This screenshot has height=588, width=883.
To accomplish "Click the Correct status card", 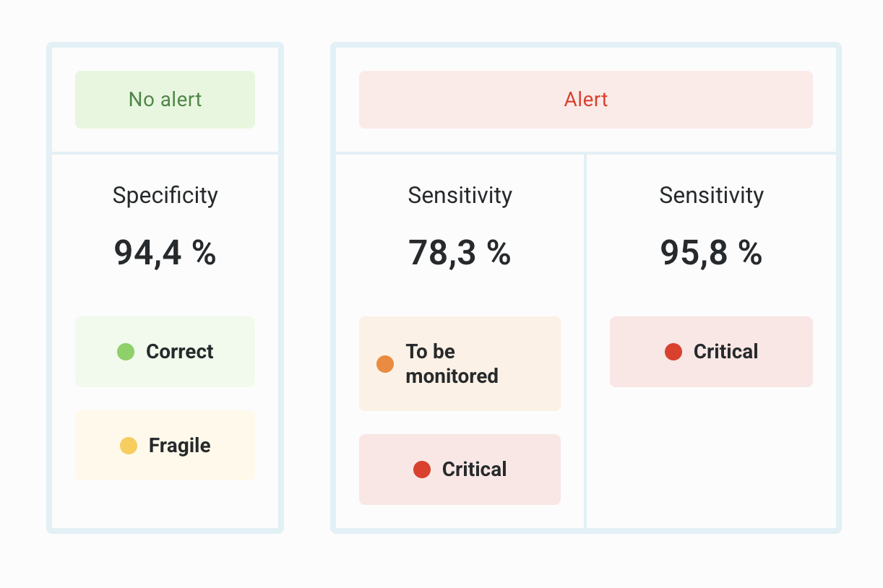I will (x=165, y=352).
